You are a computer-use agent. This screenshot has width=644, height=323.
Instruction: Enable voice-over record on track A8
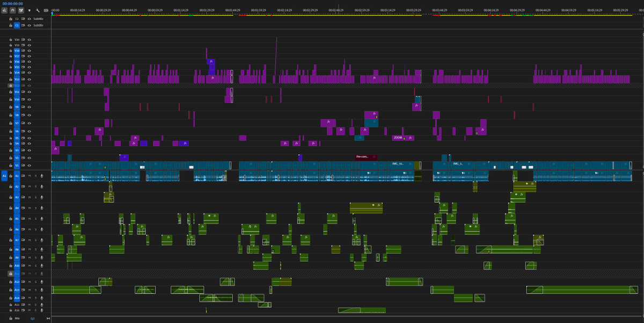tap(42, 249)
